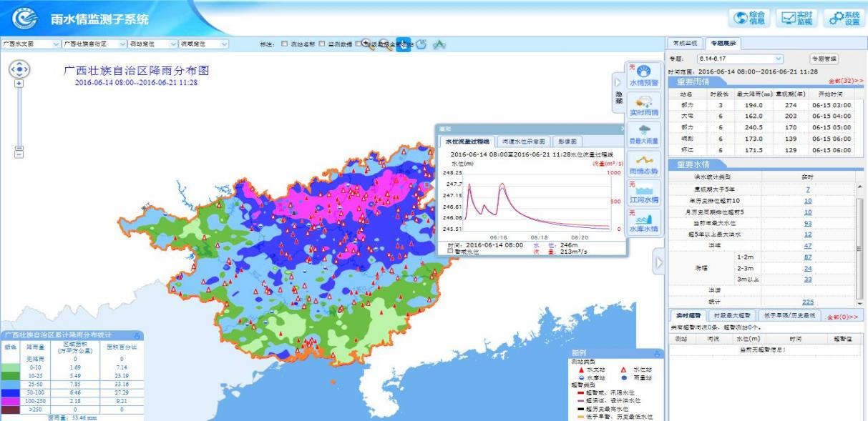Click the map pan compass control
Viewport: 868px width, 421px height.
pyautogui.click(x=19, y=69)
